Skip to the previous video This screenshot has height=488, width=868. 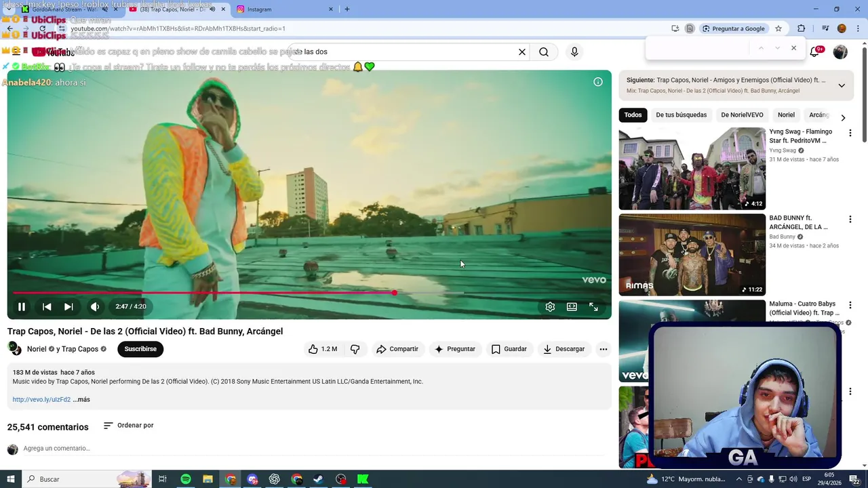click(x=47, y=307)
